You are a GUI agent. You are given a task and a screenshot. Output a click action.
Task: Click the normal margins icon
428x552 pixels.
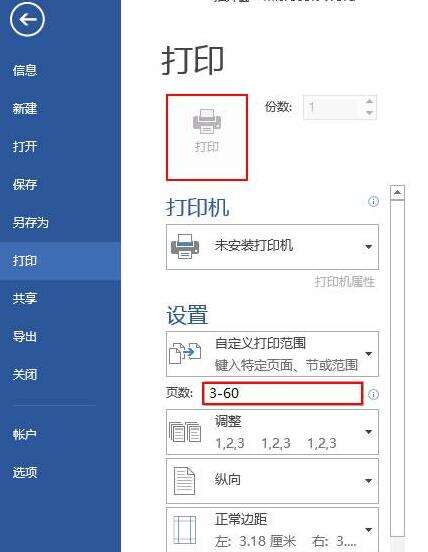click(x=185, y=530)
